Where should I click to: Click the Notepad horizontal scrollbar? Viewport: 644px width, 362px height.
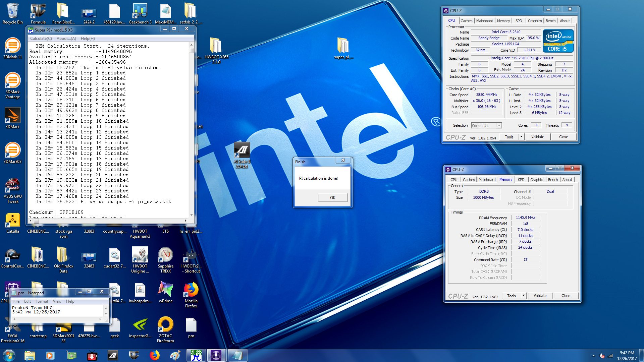[57, 319]
